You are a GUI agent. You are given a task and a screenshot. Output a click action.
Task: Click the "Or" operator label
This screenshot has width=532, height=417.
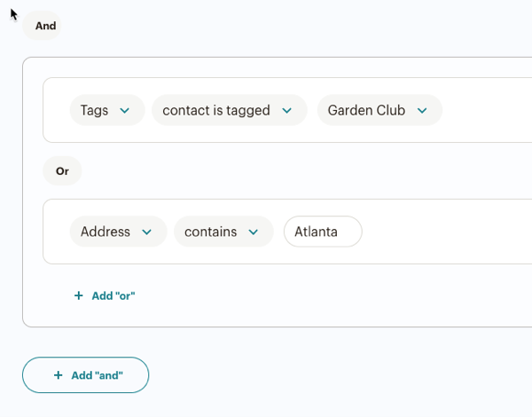(62, 171)
